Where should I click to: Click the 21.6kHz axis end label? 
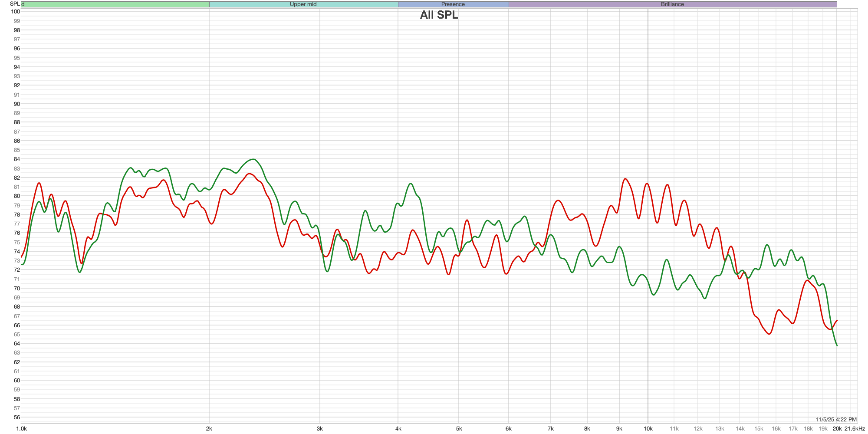point(855,429)
